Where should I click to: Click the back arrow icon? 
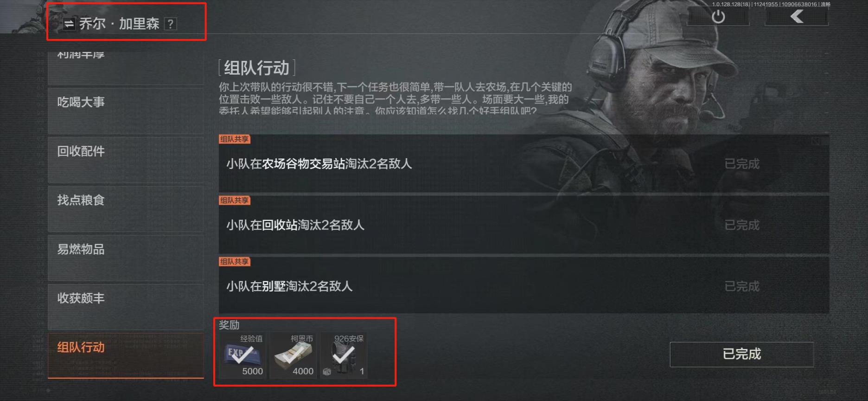(797, 17)
